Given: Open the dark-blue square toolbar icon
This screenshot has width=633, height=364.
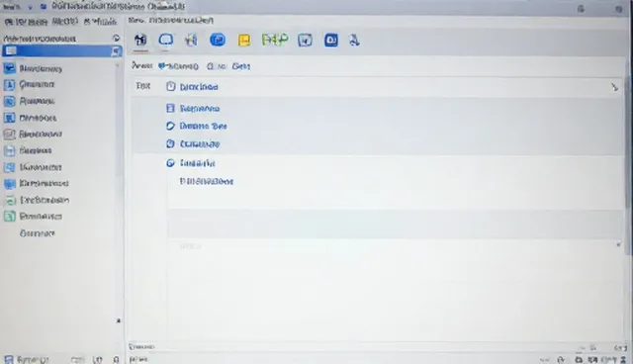Looking at the screenshot, I should [331, 40].
